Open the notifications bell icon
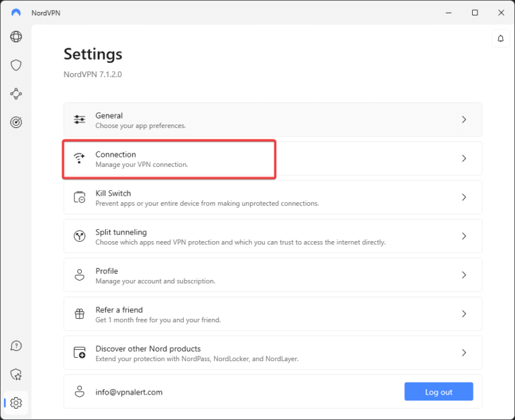 (x=500, y=39)
